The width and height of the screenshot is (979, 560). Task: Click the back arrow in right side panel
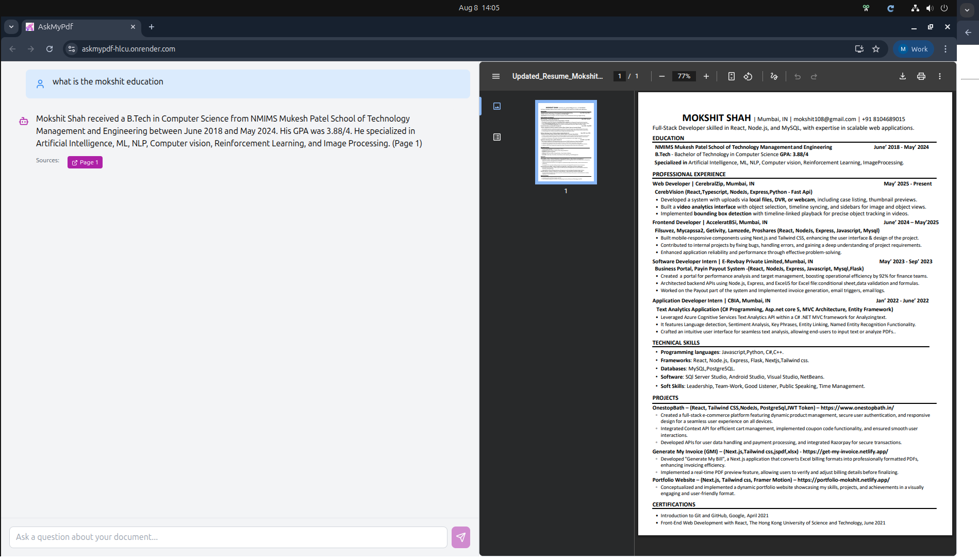click(968, 32)
